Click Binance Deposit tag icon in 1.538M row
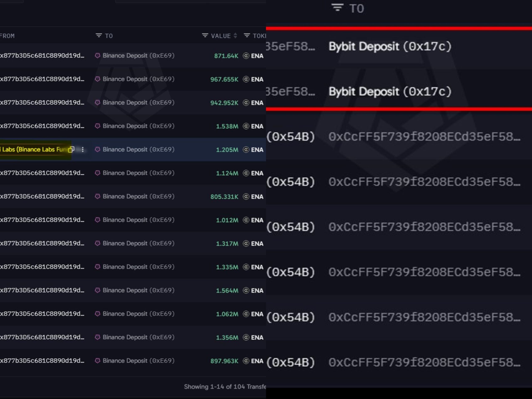This screenshot has width=532, height=399. (97, 126)
